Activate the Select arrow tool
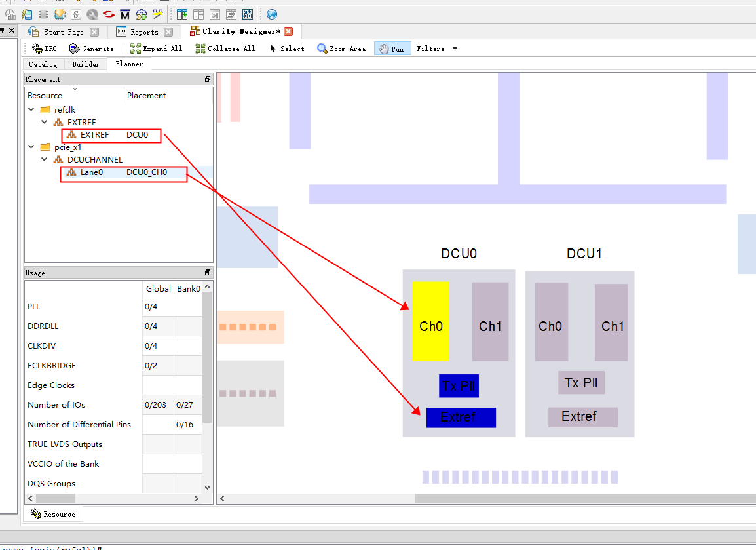This screenshot has height=550, width=756. pyautogui.click(x=287, y=49)
